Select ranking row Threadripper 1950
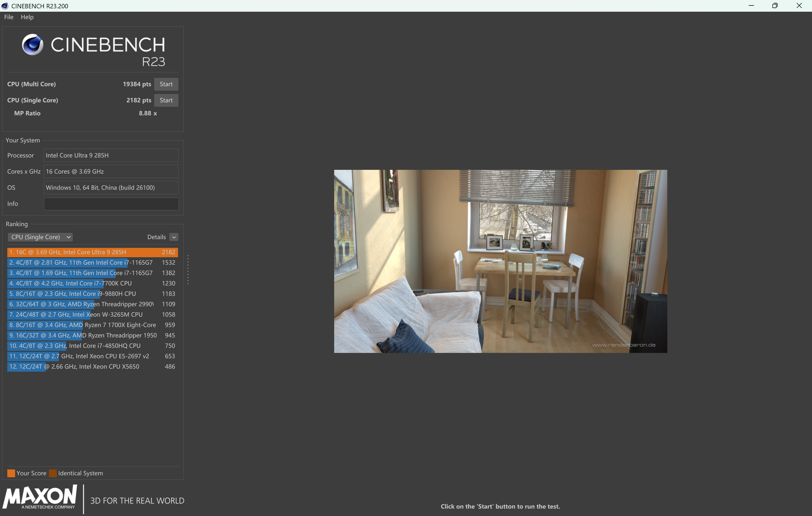812x516 pixels. click(92, 336)
